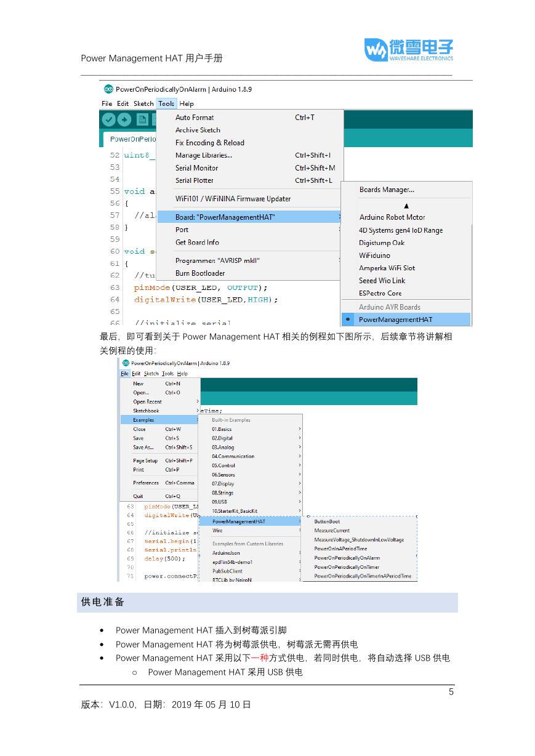Open the Sketch menu in upper Arduino window
The height and width of the screenshot is (756, 535).
point(143,103)
